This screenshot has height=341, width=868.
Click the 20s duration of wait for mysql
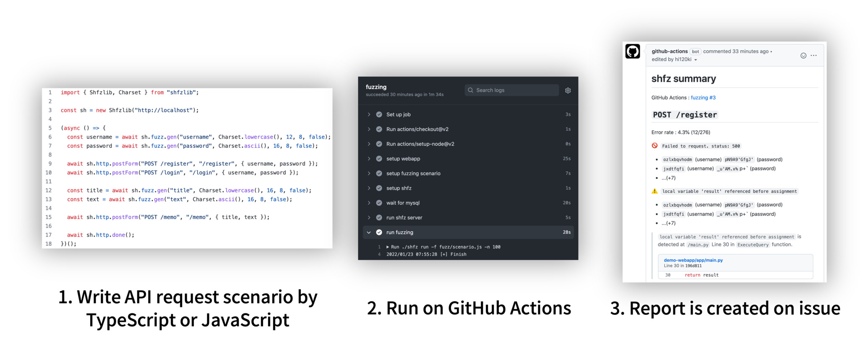tap(567, 203)
